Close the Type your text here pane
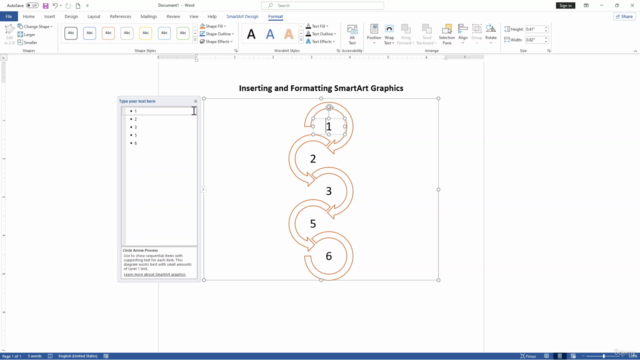The width and height of the screenshot is (640, 360). (195, 101)
